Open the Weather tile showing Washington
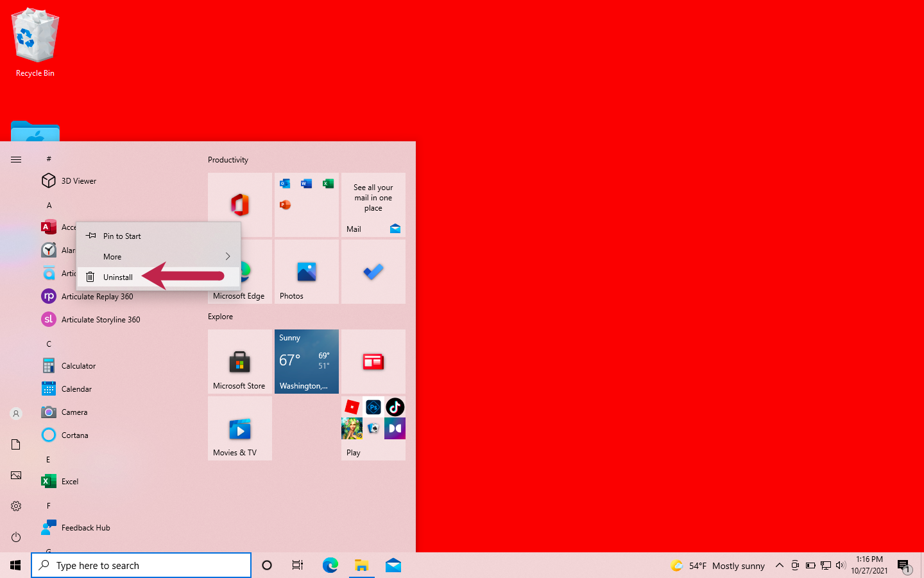This screenshot has width=924, height=578. (307, 362)
